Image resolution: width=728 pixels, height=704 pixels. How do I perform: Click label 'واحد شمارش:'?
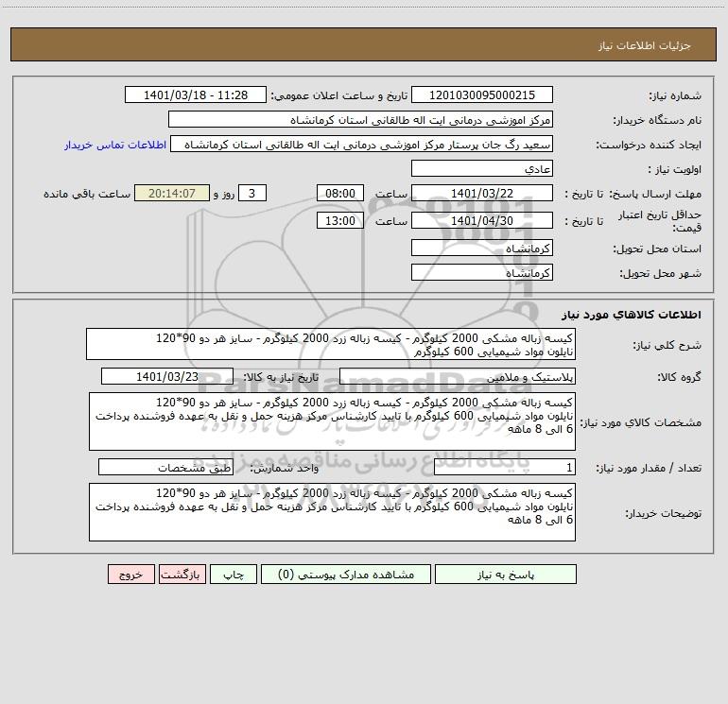285,469
